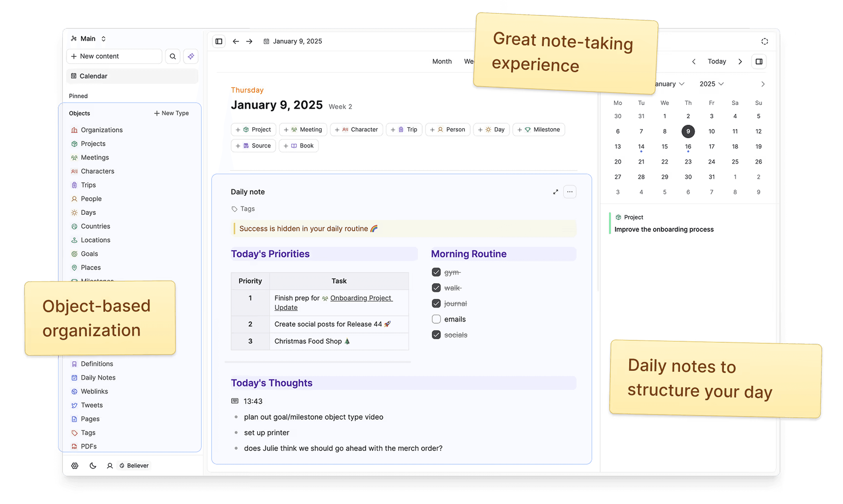Viewport: 843px width, 504px height.
Task: Open the Daily note ellipsis menu
Action: pyautogui.click(x=570, y=192)
